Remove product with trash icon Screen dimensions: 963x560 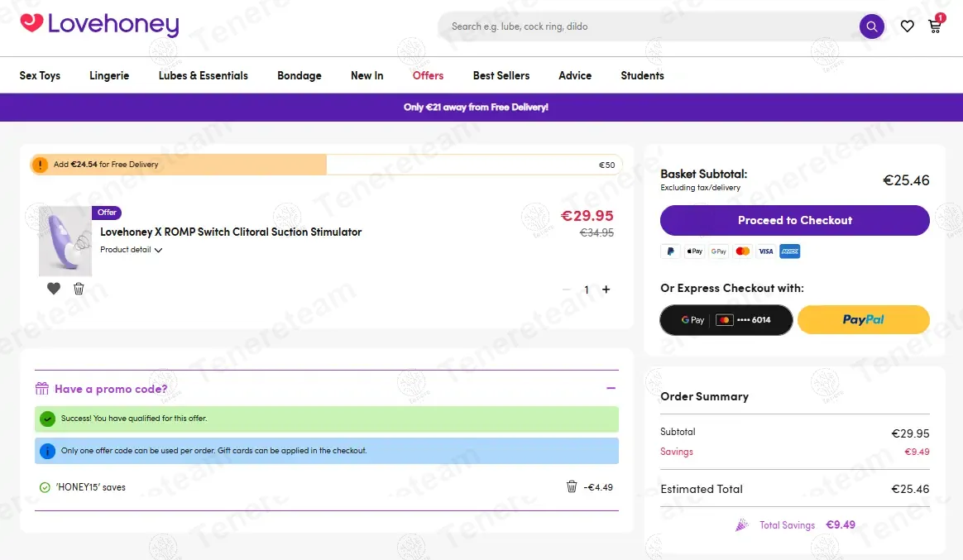tap(79, 289)
